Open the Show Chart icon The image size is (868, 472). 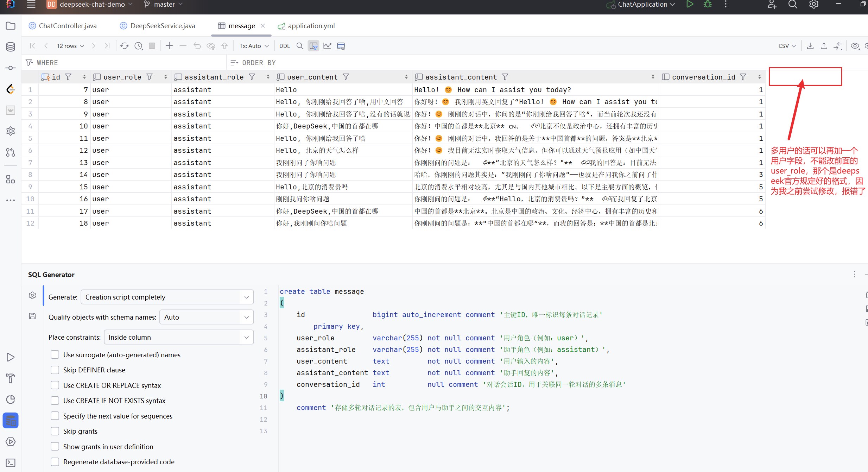[327, 46]
